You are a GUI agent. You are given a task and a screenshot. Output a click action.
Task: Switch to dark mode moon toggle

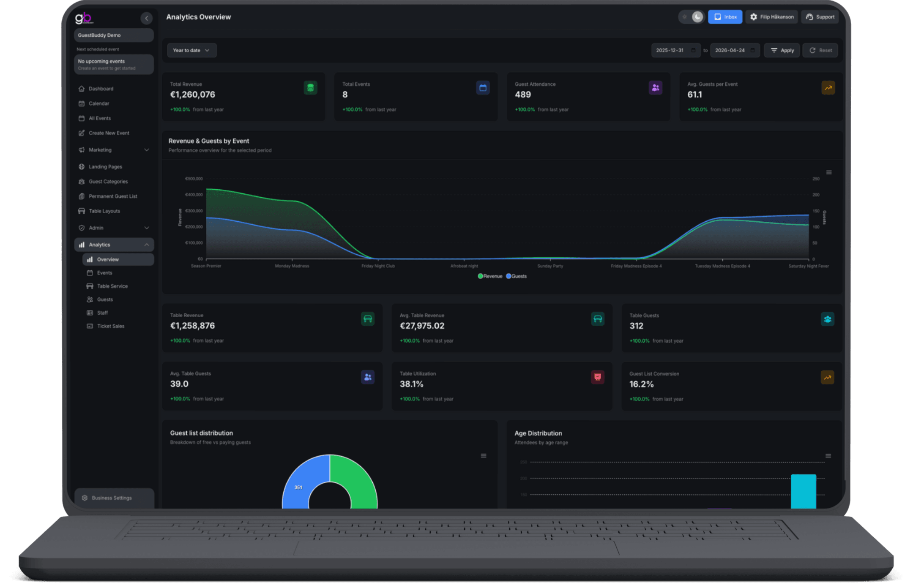697,17
